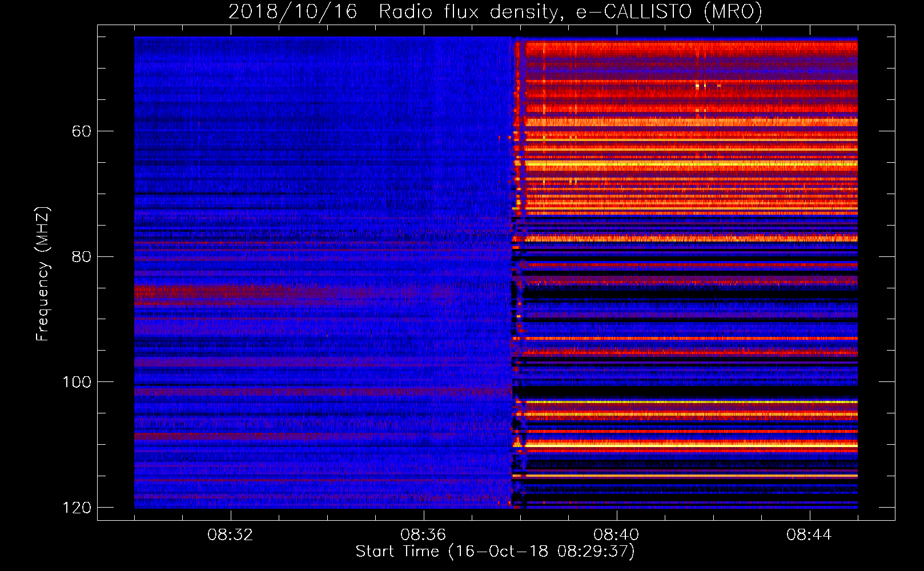Screen dimensions: 924x571
Task: Click the 80 frequency tick label
Action: click(82, 256)
